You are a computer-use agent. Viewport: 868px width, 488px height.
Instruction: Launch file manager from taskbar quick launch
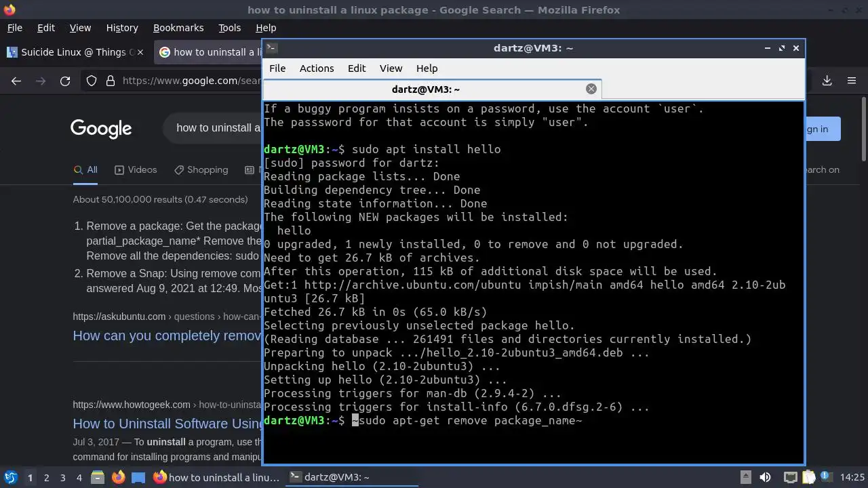click(97, 477)
